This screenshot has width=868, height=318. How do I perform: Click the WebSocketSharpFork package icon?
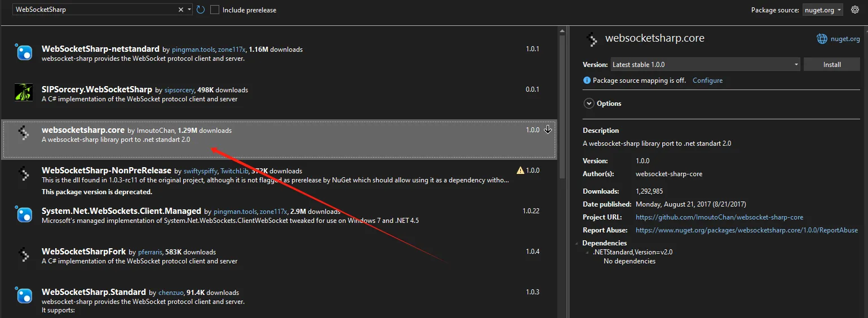(24, 255)
